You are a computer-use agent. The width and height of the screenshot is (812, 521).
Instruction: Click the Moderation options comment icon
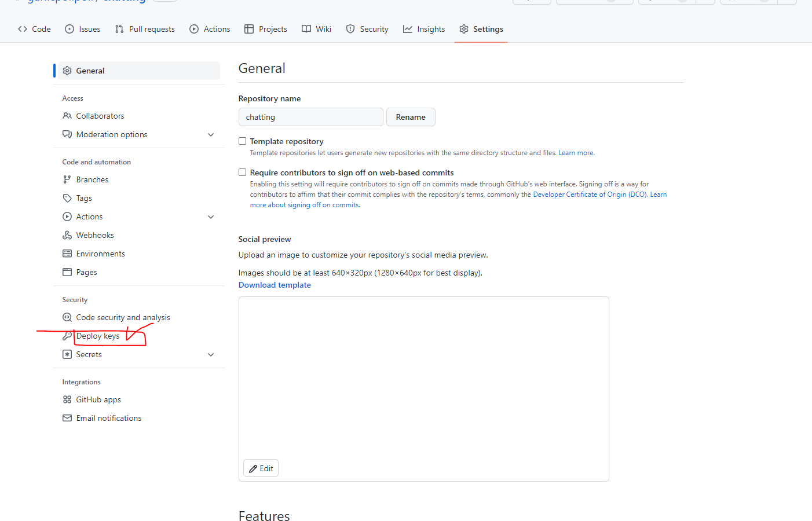[x=67, y=134]
